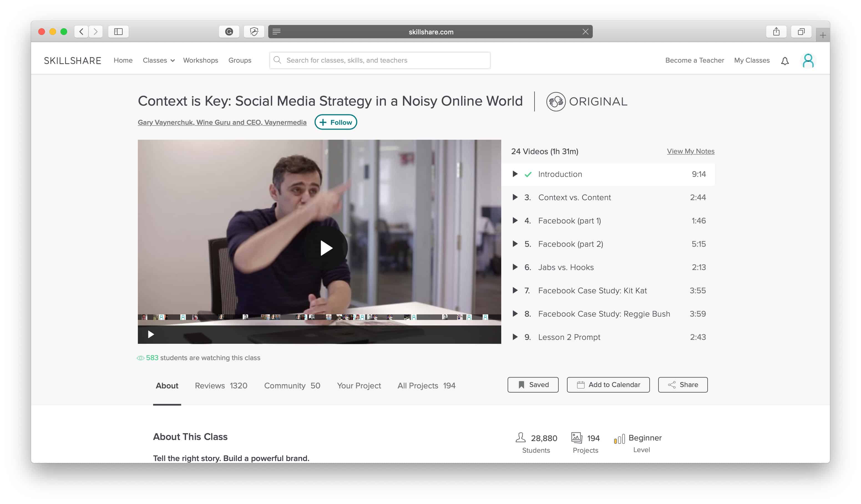Open the Groups page
This screenshot has width=861, height=504.
(x=240, y=60)
